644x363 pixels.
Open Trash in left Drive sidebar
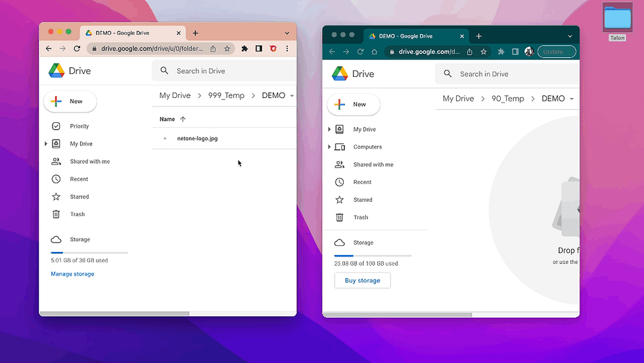click(78, 214)
